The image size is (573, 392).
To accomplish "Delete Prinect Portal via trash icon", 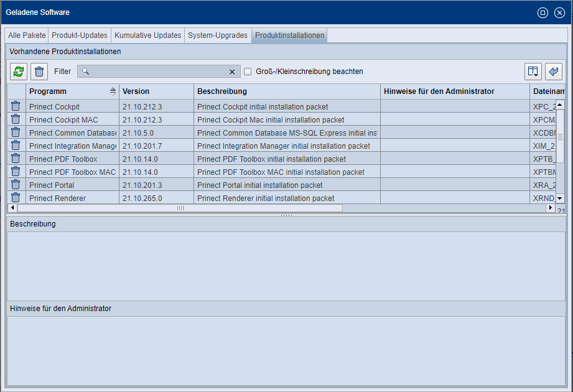I will tap(16, 185).
